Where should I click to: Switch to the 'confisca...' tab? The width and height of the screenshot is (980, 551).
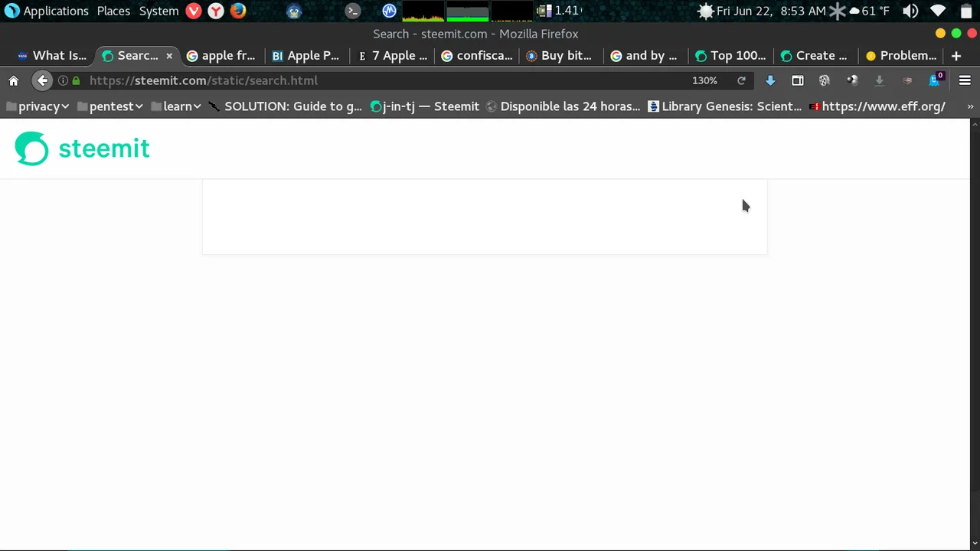[477, 56]
